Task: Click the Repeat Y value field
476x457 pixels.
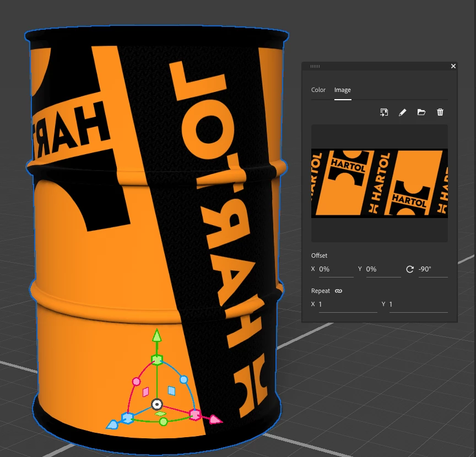Action: click(418, 304)
